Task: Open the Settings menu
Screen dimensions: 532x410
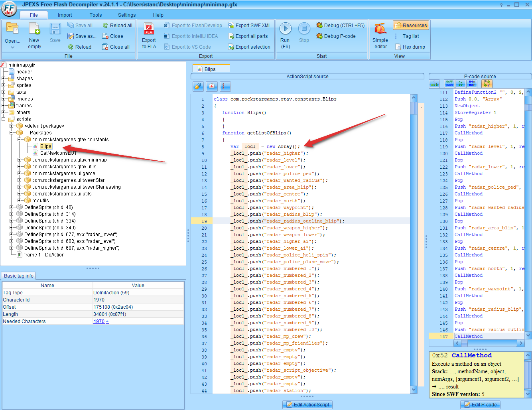Action: [x=126, y=15]
